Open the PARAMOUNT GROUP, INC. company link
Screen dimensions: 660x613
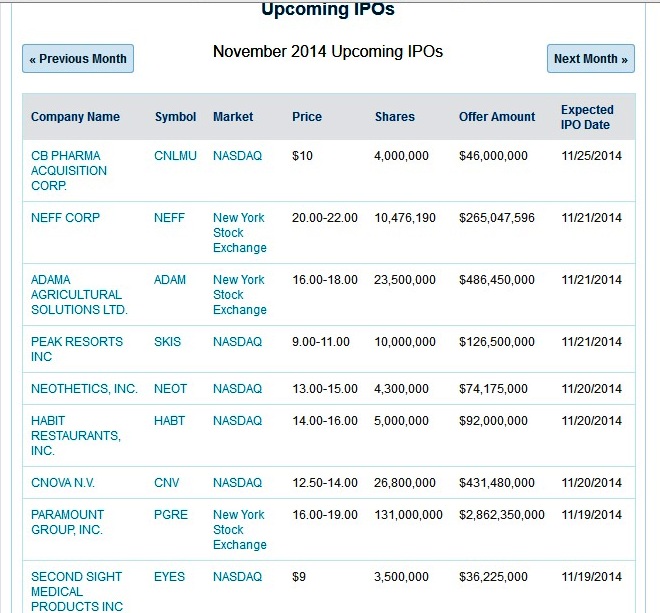[67, 522]
